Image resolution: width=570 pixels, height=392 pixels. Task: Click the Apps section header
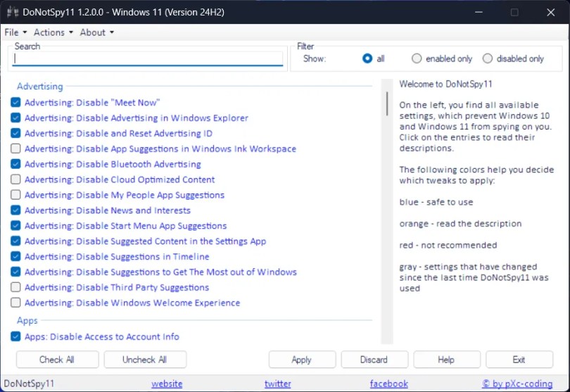pos(27,320)
